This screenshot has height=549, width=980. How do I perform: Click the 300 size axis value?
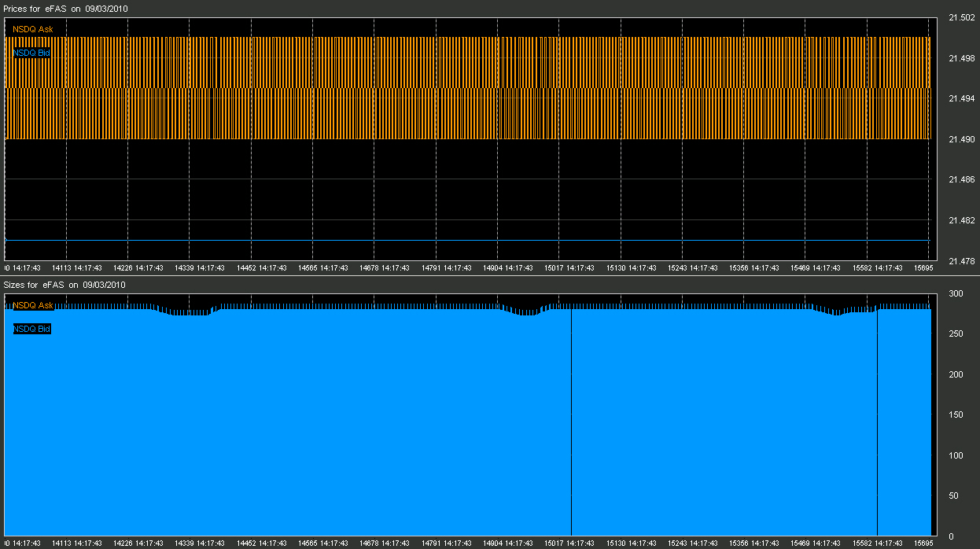(956, 293)
